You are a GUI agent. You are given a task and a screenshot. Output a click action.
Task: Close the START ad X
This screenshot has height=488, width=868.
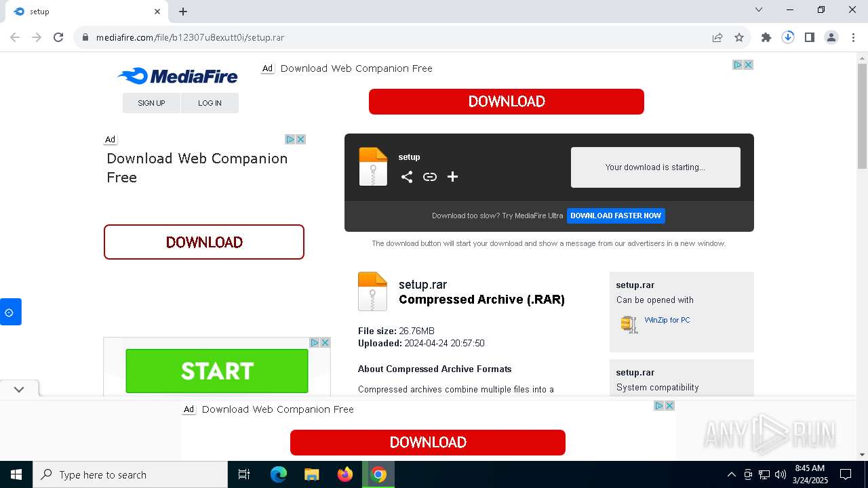click(x=325, y=343)
